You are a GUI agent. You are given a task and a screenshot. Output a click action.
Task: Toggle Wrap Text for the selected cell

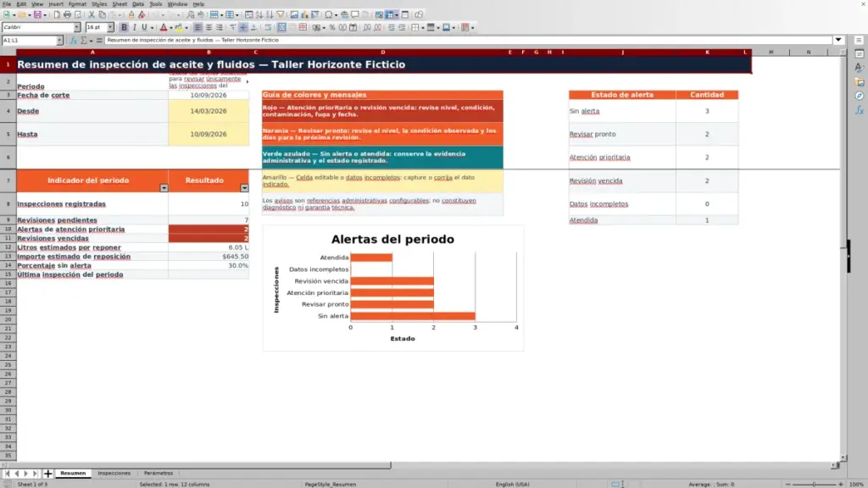tap(268, 27)
